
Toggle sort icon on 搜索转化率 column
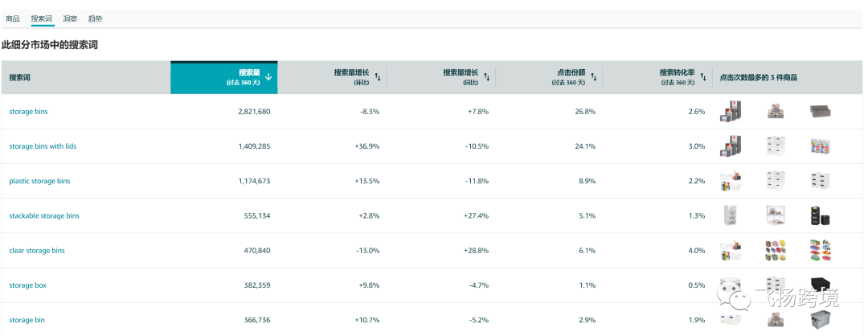click(x=702, y=77)
